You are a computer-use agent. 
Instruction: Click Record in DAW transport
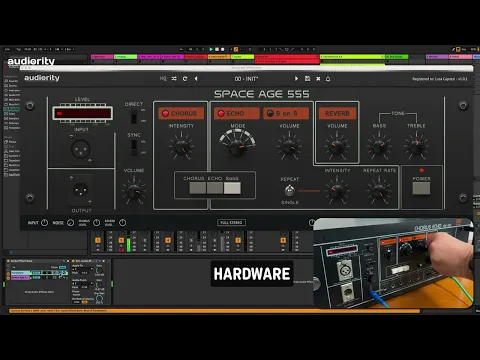[x=222, y=49]
